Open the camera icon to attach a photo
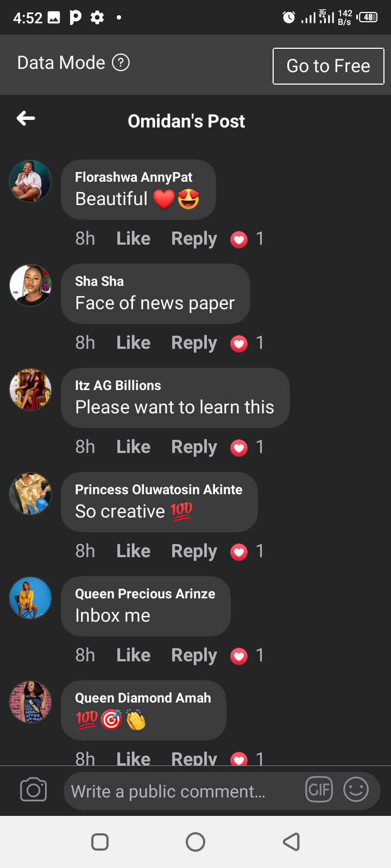The height and width of the screenshot is (868, 391). click(x=34, y=790)
